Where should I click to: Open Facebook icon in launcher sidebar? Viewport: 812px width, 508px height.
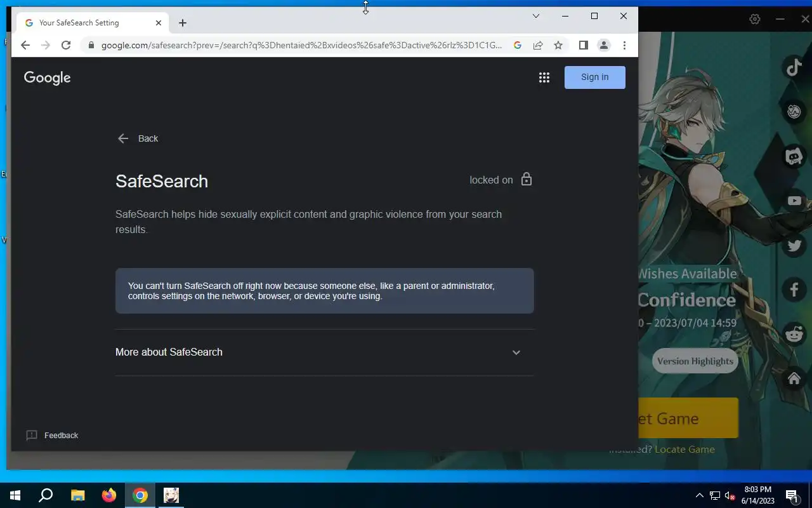point(794,290)
